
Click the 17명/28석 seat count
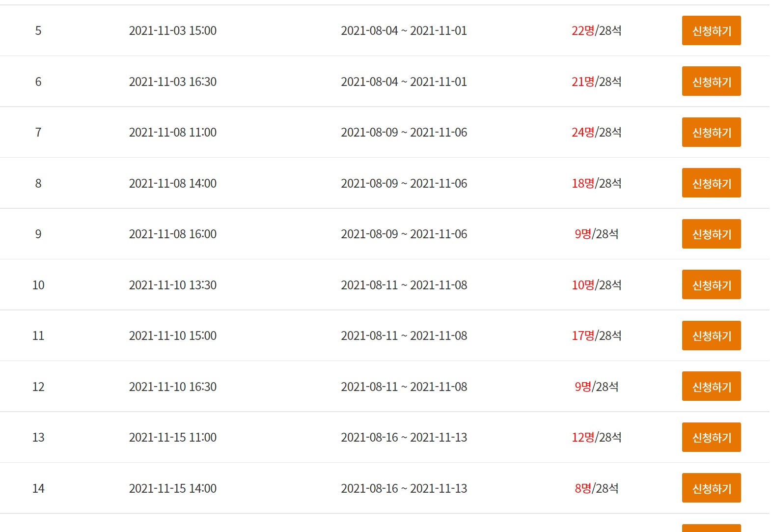click(596, 336)
